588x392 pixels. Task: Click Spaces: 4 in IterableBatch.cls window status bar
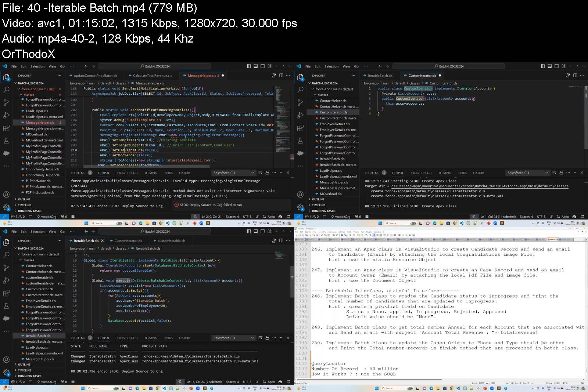232,382
